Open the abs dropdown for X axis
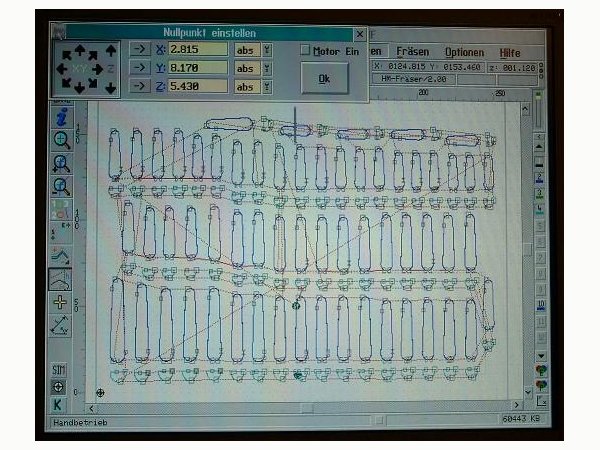 [x=266, y=49]
